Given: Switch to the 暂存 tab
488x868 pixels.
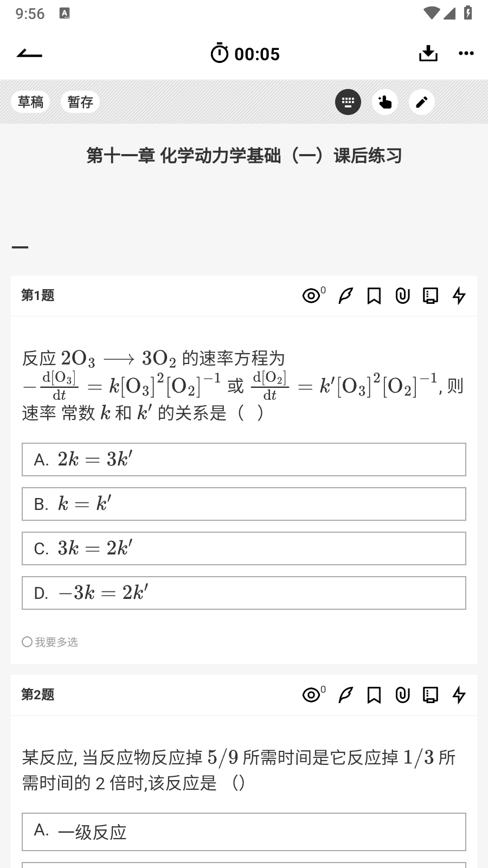Looking at the screenshot, I should click(80, 101).
